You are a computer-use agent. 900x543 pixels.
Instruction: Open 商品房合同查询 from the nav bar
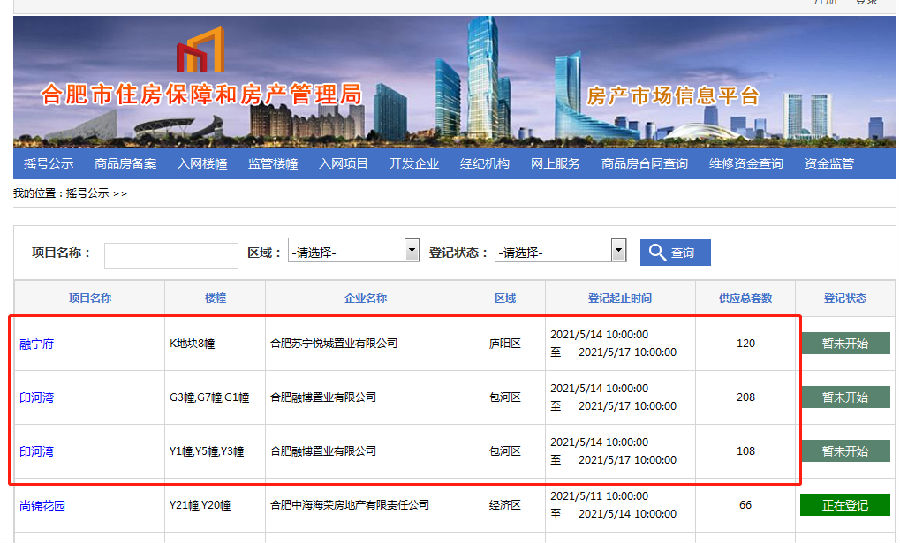pyautogui.click(x=644, y=164)
